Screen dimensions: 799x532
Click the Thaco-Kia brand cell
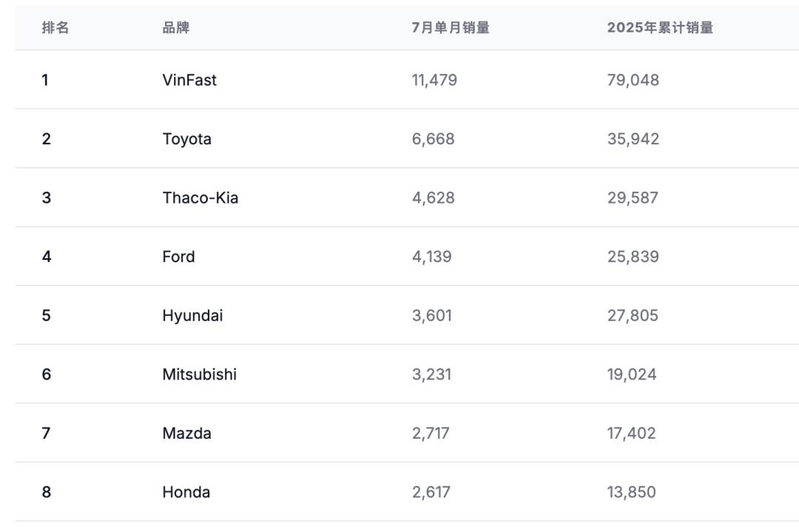200,198
